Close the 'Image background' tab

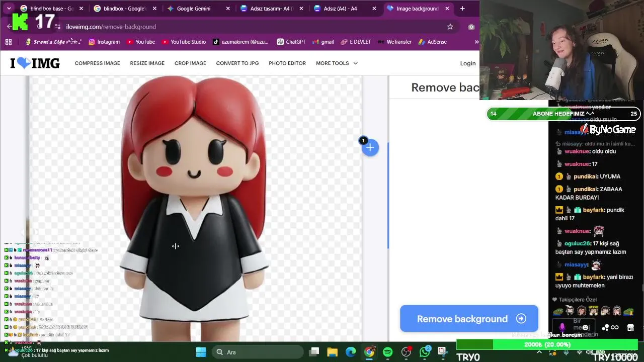[x=447, y=9]
